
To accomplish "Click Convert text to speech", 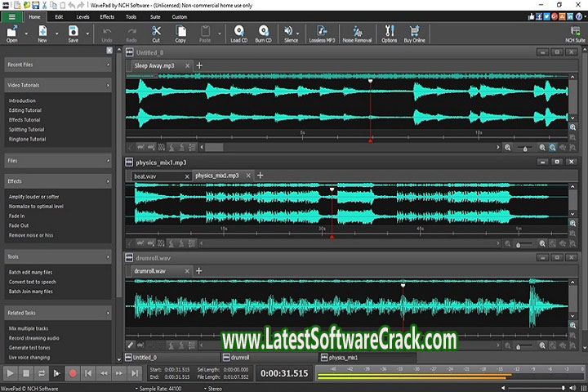I will (31, 282).
